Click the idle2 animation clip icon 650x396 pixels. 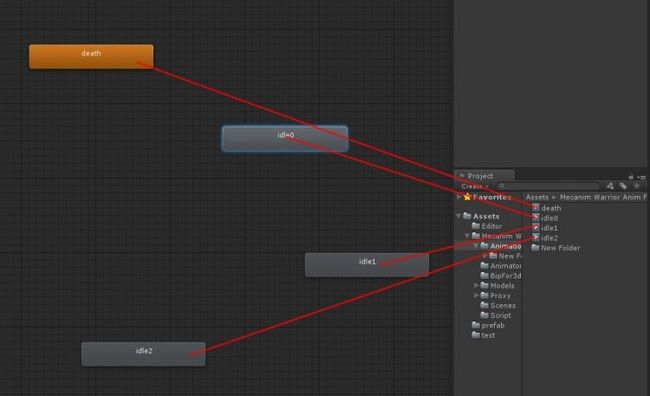[x=536, y=238]
